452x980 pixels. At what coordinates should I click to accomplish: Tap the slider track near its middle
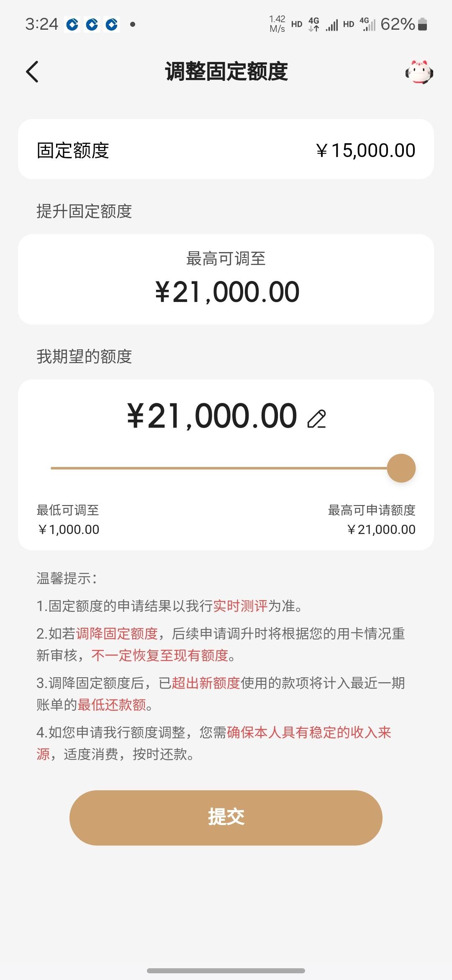(x=219, y=468)
